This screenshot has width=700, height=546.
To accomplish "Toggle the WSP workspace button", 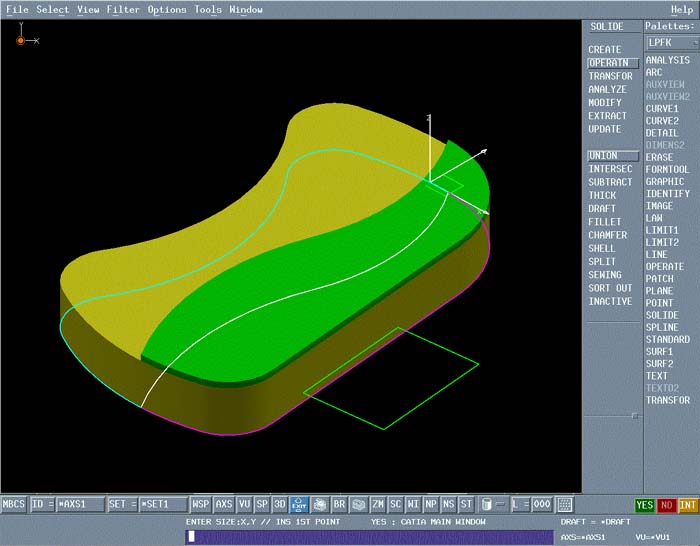I will pyautogui.click(x=201, y=505).
